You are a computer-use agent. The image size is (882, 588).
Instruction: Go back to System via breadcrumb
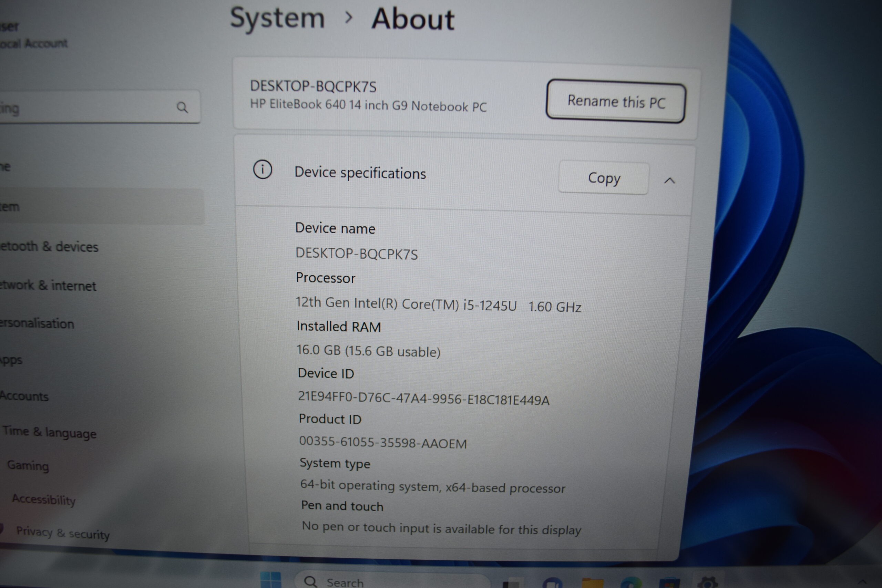(x=277, y=18)
